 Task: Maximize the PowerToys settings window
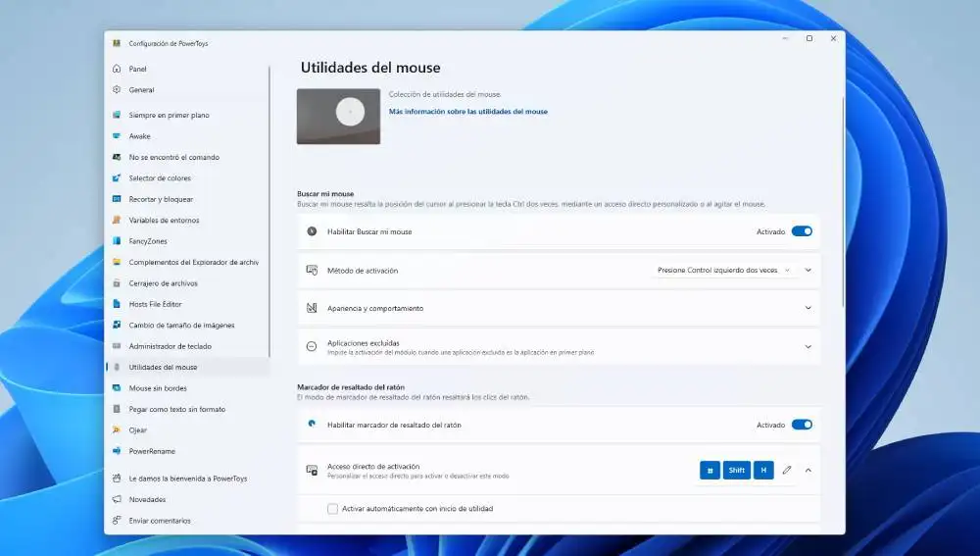click(x=809, y=39)
